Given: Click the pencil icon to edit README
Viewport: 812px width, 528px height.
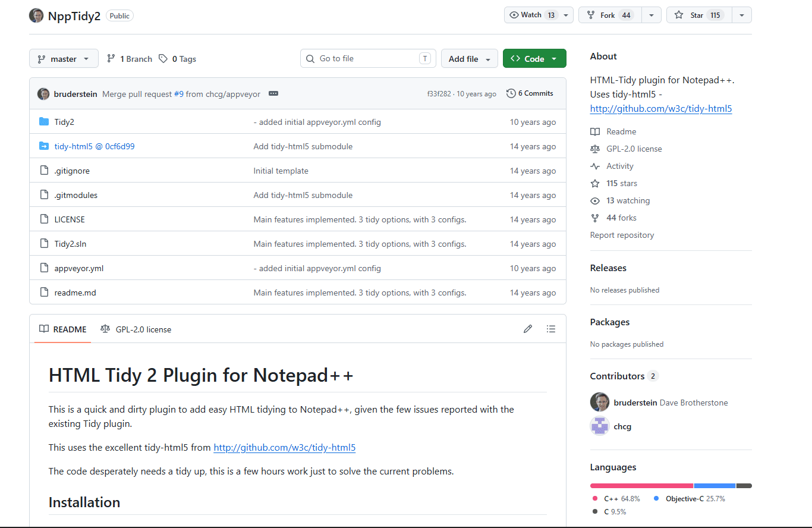Looking at the screenshot, I should (x=528, y=329).
